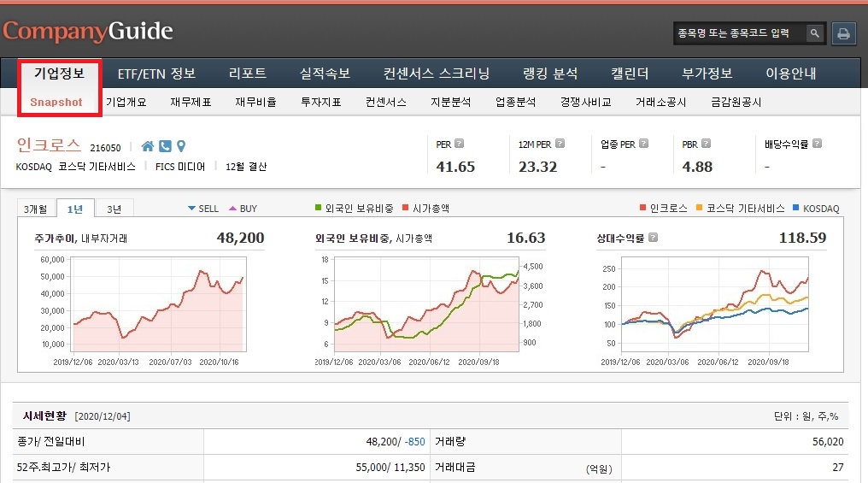The image size is (868, 483).
Task: Click the 시세현황 section heading
Action: point(44,415)
